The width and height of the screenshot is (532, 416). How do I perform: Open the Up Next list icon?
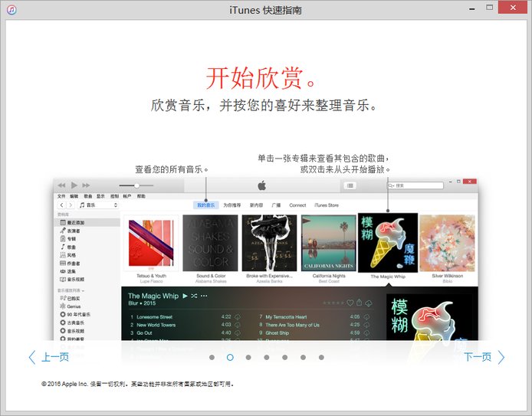(350, 185)
